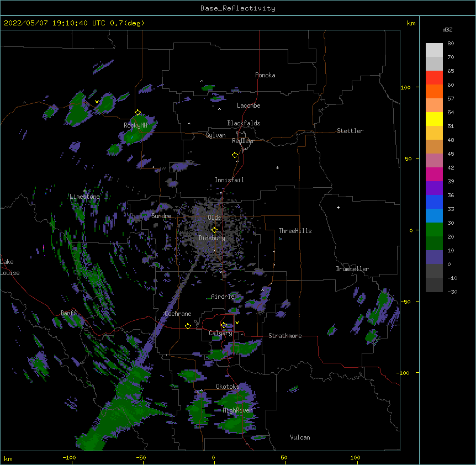
Task: Select the purple 36-39 dBZ legend swatch
Action: (434, 188)
